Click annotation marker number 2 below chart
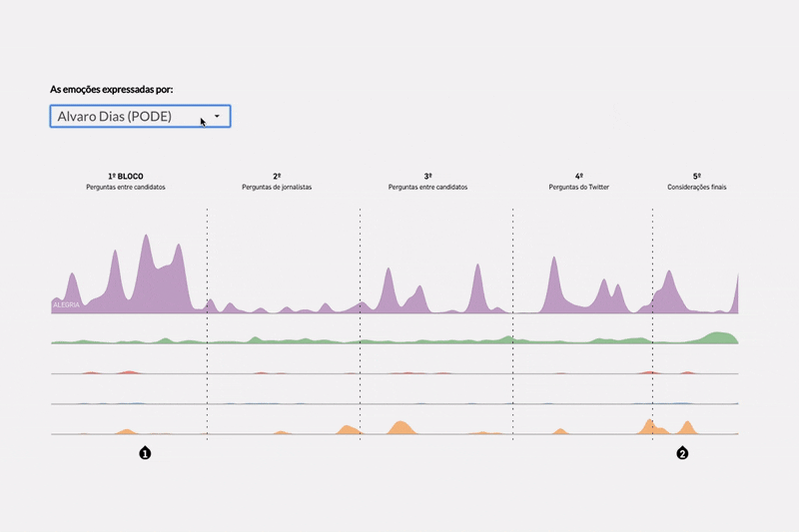 682,453
